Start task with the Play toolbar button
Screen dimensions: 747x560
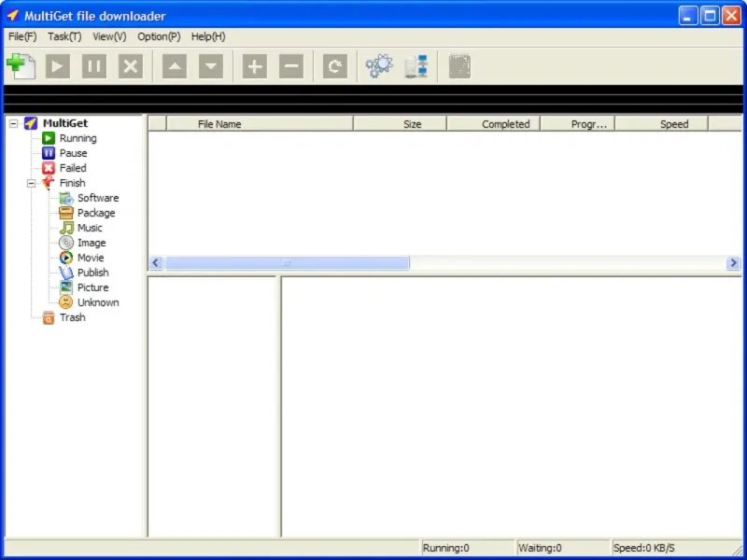click(58, 66)
